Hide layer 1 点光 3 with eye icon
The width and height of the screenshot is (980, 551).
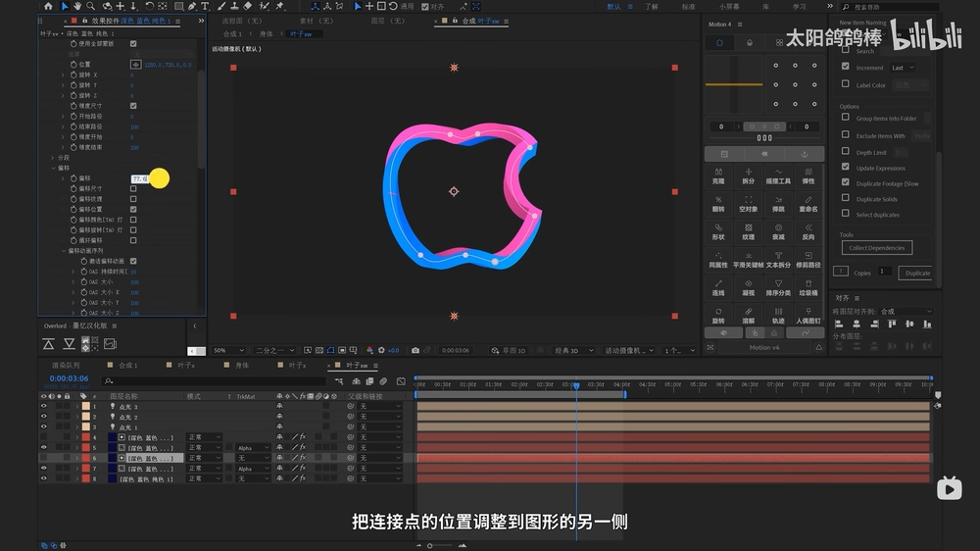[44, 406]
